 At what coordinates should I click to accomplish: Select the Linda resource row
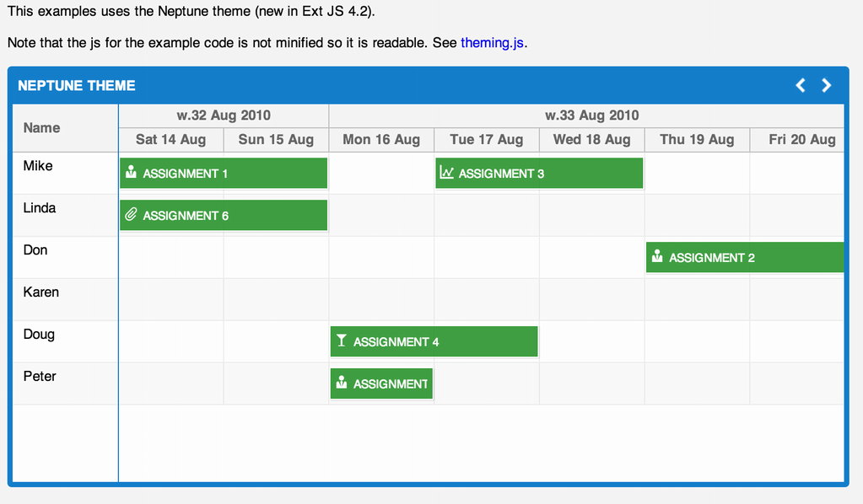[429, 216]
